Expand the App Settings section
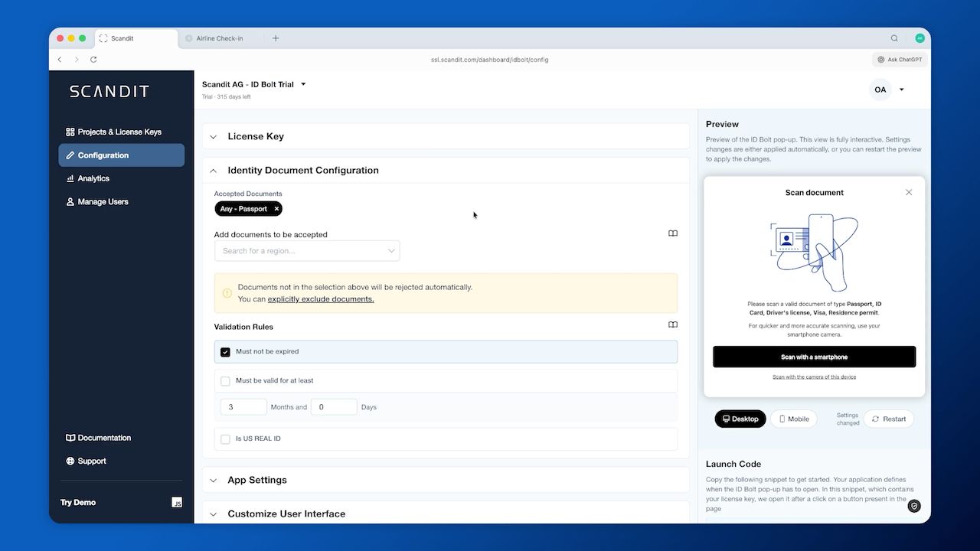The height and width of the screenshot is (551, 980). pos(257,481)
